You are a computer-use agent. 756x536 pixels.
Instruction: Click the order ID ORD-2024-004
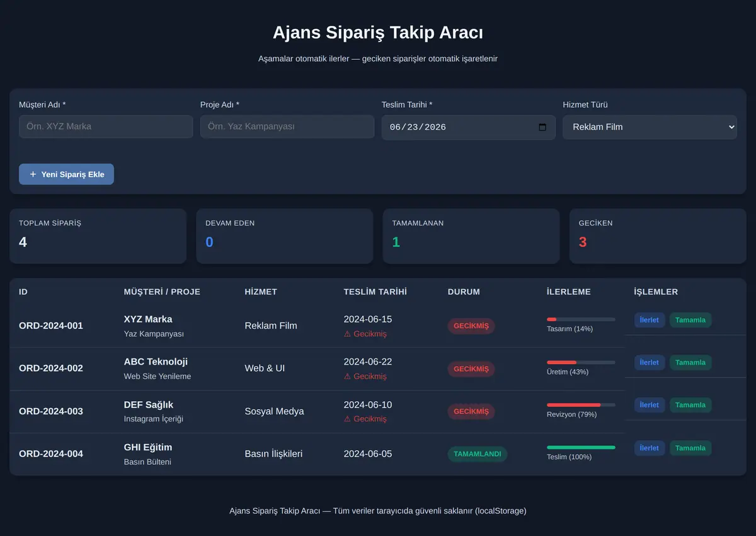51,453
